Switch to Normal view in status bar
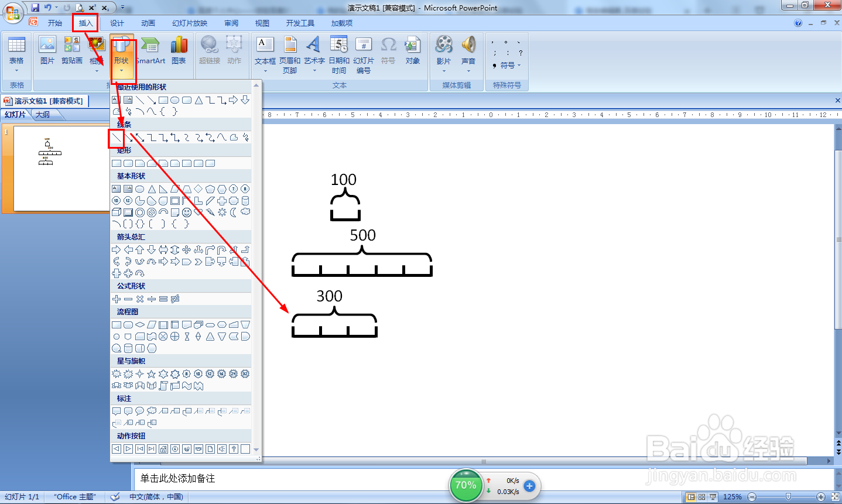This screenshot has width=842, height=504. (691, 497)
